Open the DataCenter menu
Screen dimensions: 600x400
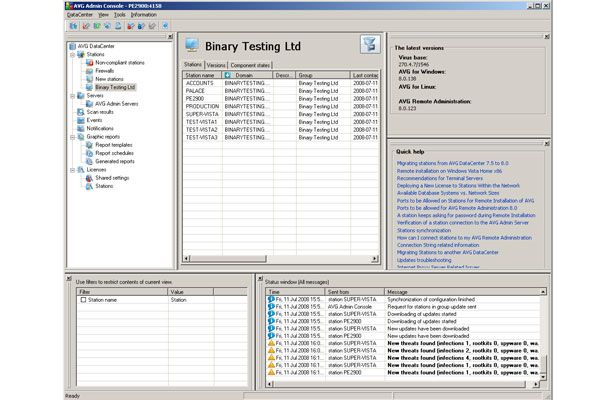(x=80, y=15)
